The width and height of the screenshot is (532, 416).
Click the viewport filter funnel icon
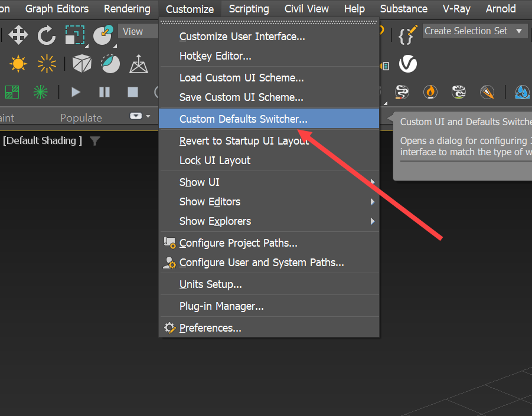pyautogui.click(x=95, y=140)
